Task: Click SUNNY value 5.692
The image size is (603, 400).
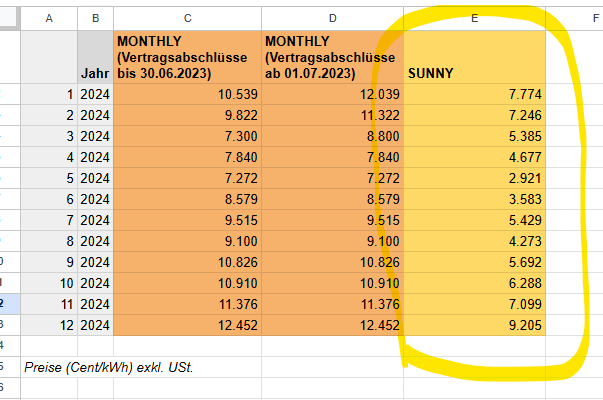Action: 475,262
